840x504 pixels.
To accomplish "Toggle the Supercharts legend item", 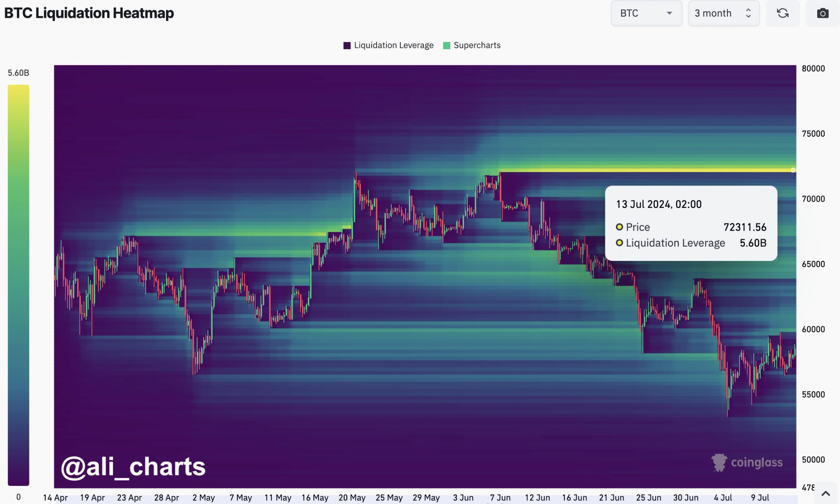I will (x=471, y=45).
